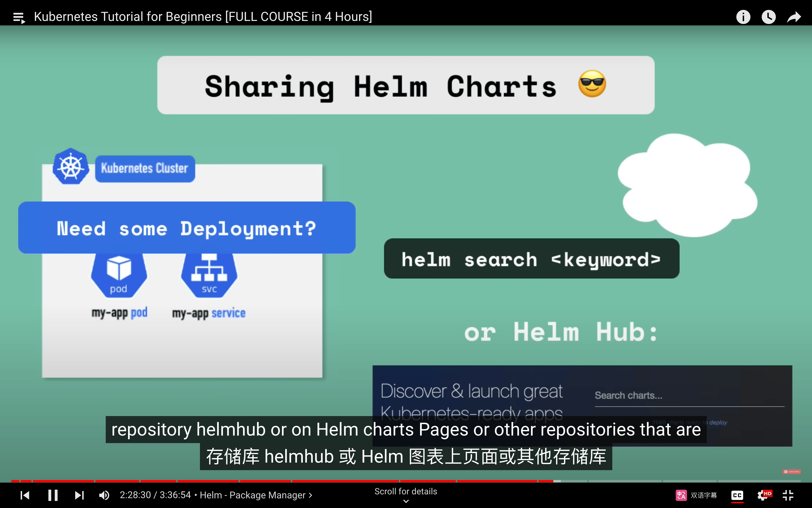This screenshot has width=812, height=508.
Task: Toggle closed captions CC button
Action: pyautogui.click(x=737, y=495)
